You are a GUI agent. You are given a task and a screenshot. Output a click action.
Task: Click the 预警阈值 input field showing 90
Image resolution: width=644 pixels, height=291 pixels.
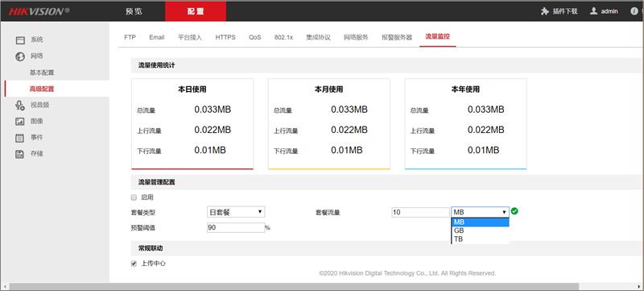[x=236, y=227]
